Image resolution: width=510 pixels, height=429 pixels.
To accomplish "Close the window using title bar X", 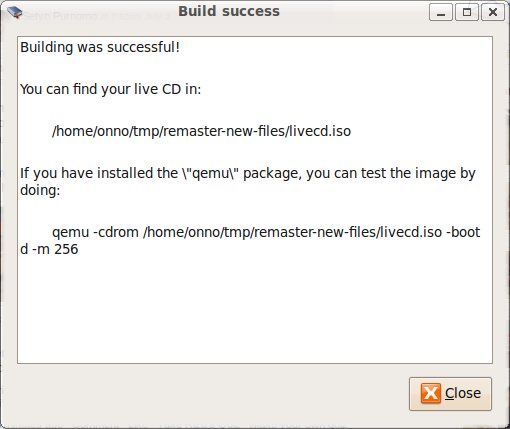I will click(493, 12).
